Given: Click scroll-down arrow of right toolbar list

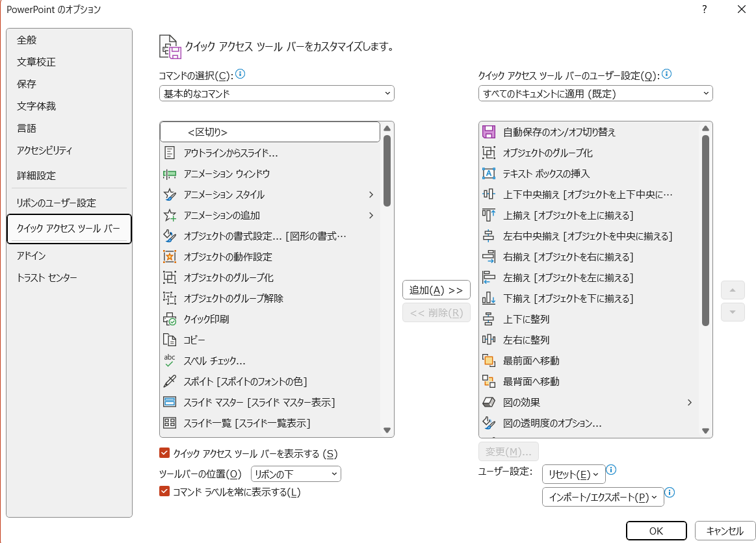Looking at the screenshot, I should coord(705,431).
